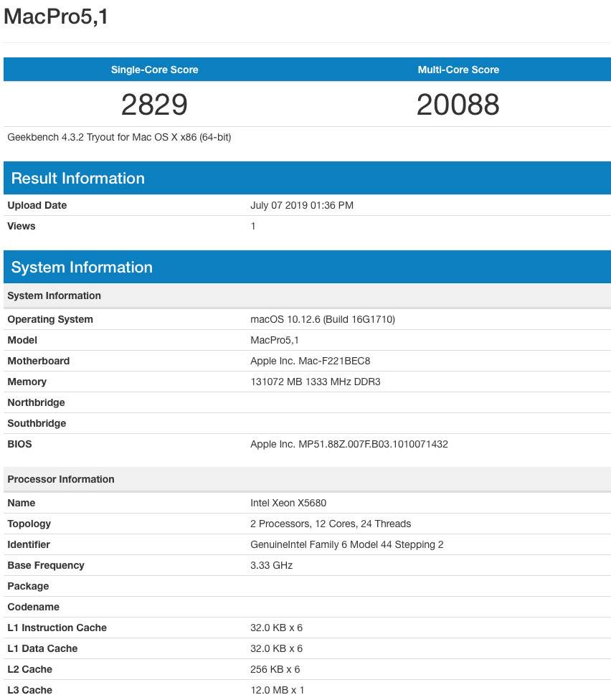
Task: Click the Motherboard label
Action: click(39, 361)
